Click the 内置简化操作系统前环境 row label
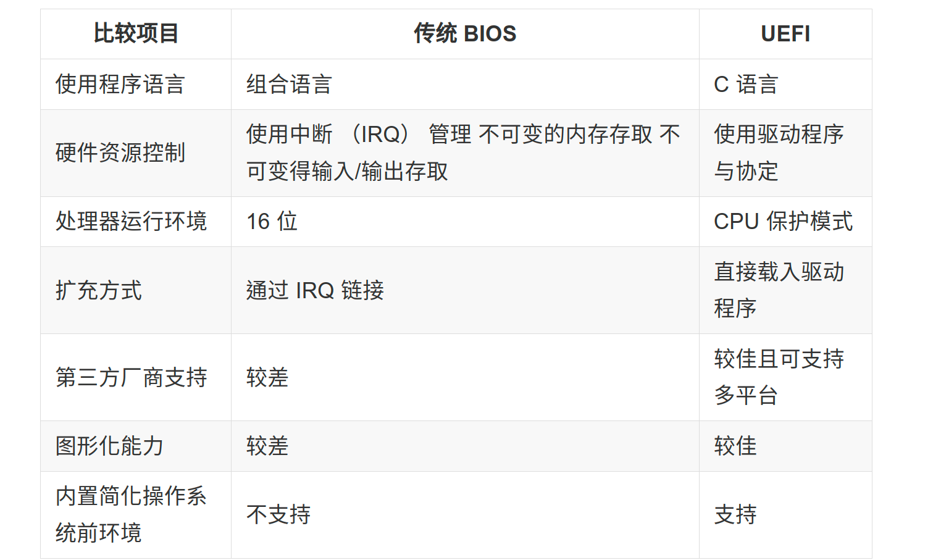941x560 pixels. pyautogui.click(x=131, y=514)
